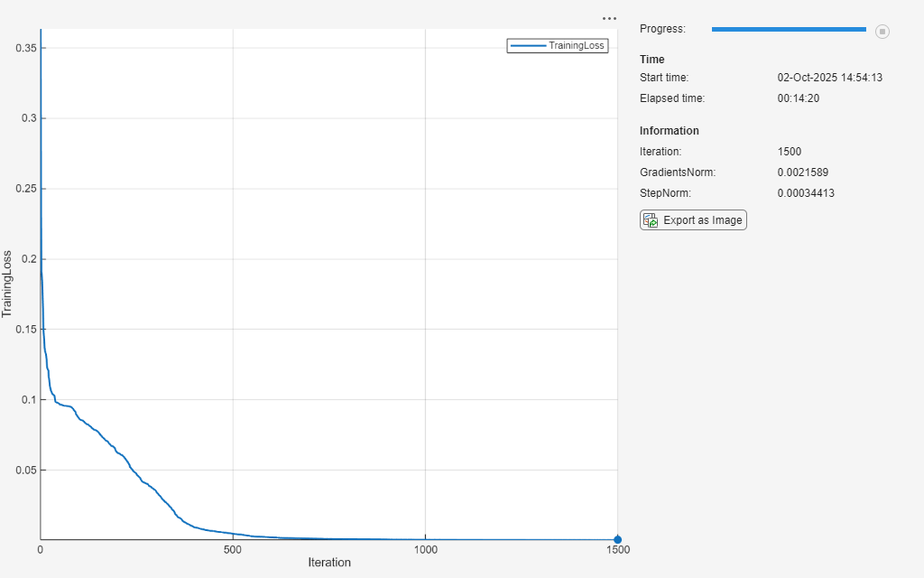Click the Export as Image icon
This screenshot has height=578, width=924.
651,220
